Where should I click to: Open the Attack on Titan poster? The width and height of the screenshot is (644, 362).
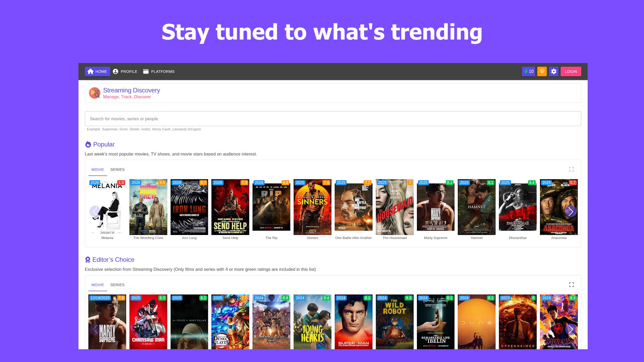(x=271, y=322)
